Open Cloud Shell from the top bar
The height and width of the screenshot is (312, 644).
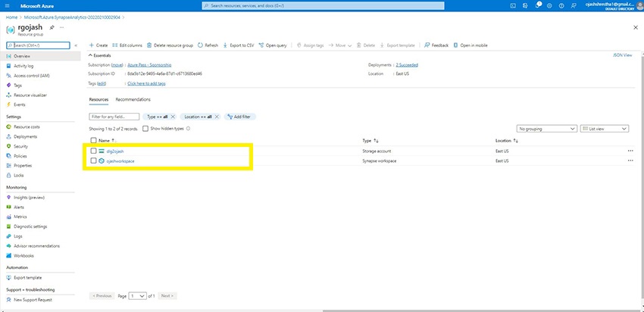(x=513, y=6)
